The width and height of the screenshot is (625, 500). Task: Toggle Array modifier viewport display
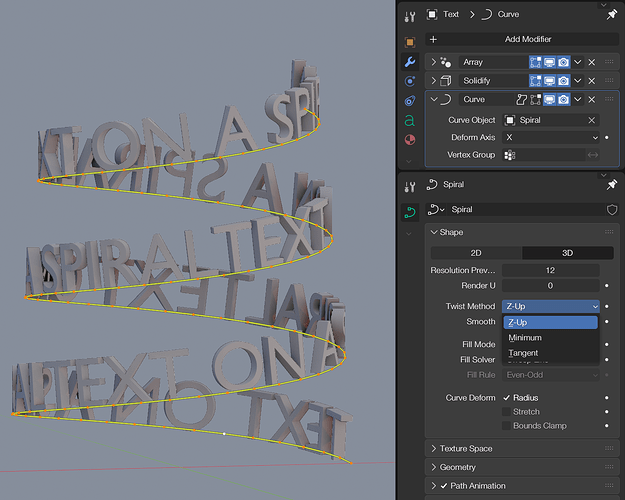coord(550,62)
